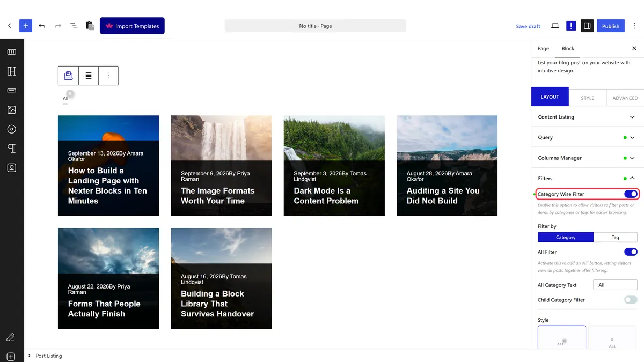Screen dimensions: 644x362
Task: Publish the page
Action: click(x=611, y=26)
